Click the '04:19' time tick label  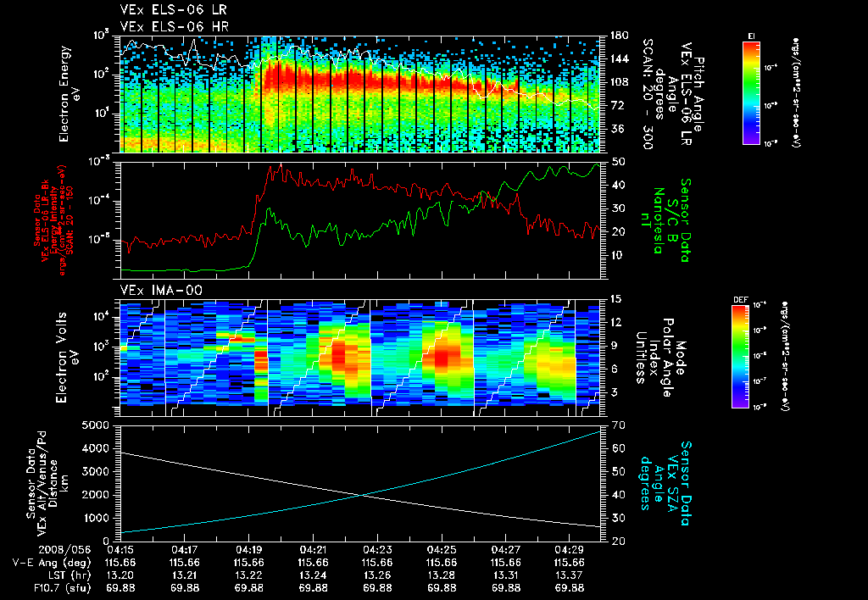click(x=248, y=550)
